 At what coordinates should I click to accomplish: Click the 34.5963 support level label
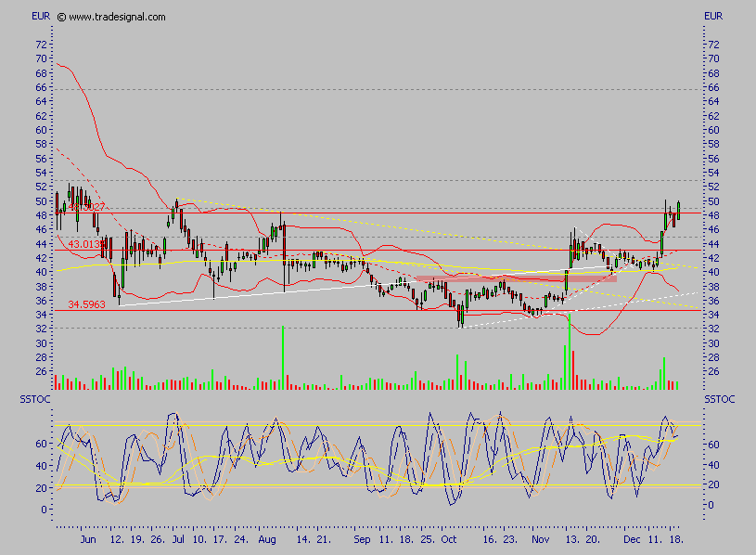click(x=86, y=303)
